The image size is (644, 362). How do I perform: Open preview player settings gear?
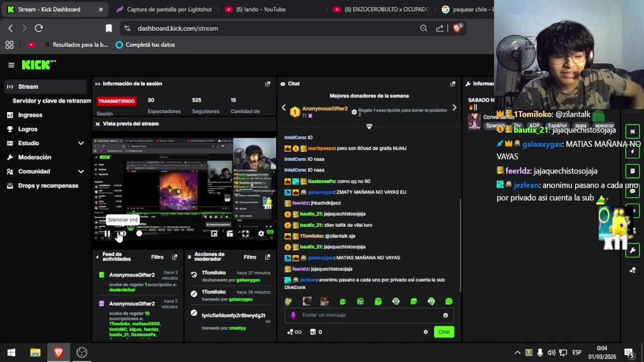261,233
